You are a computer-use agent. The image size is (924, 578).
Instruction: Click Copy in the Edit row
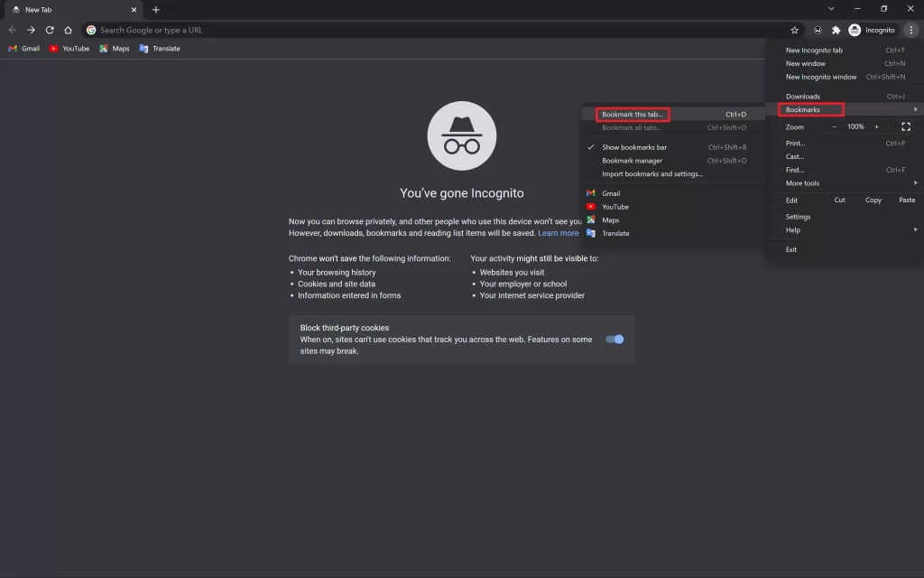pyautogui.click(x=873, y=200)
